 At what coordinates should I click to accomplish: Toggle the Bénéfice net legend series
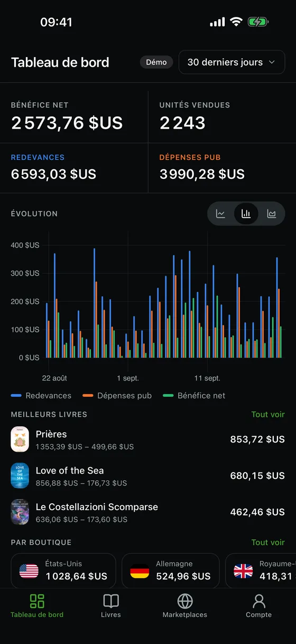coord(194,395)
